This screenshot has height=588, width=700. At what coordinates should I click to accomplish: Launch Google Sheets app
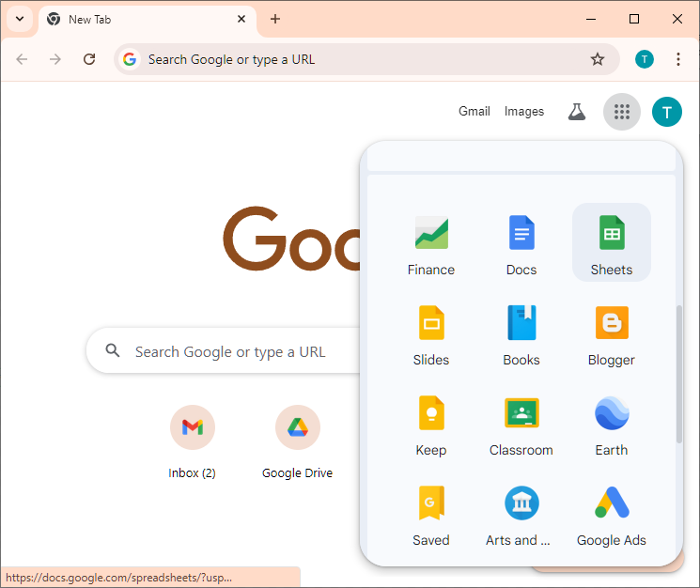pyautogui.click(x=612, y=242)
